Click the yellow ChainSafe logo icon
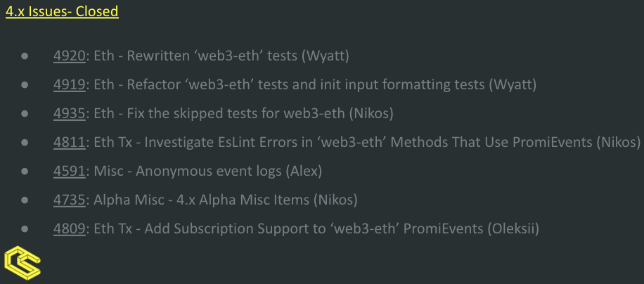 click(22, 263)
